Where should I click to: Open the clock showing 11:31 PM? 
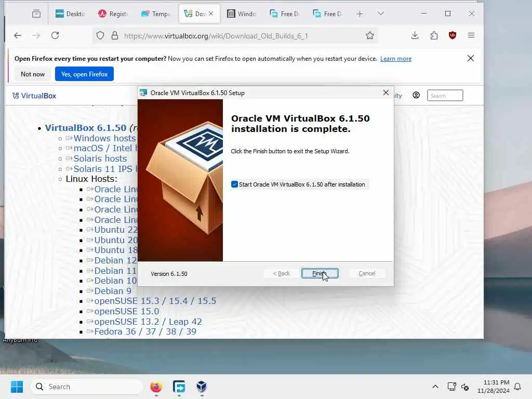[494, 387]
